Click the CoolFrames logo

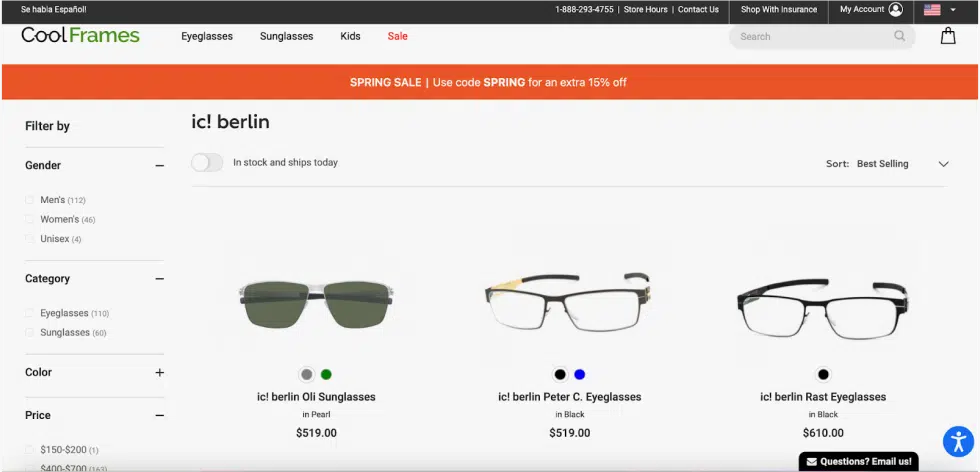pos(81,36)
